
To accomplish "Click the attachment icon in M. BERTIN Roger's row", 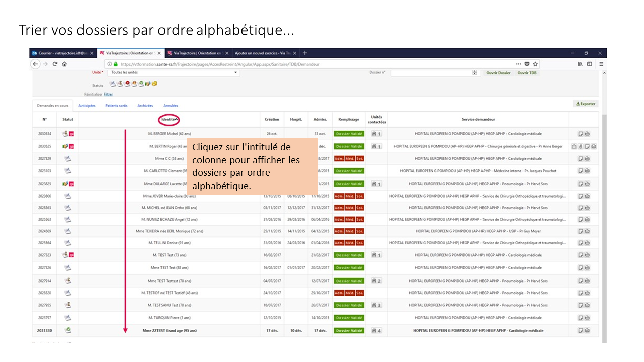I will point(580,146).
